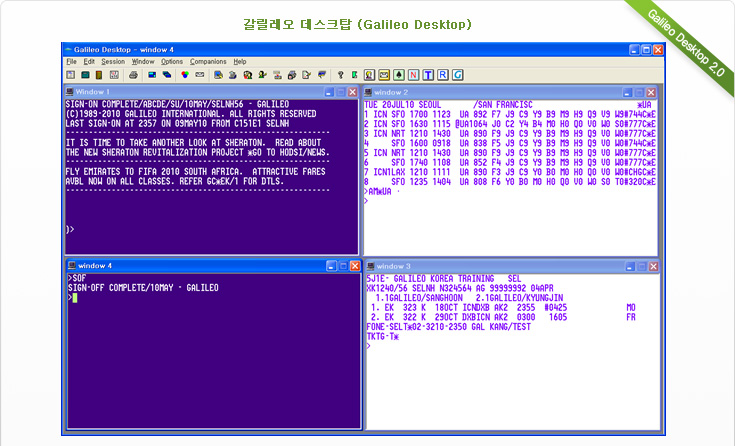Minimize the Galileo Desktop main window
Image resolution: width=735 pixels, height=446 pixels.
click(x=634, y=50)
